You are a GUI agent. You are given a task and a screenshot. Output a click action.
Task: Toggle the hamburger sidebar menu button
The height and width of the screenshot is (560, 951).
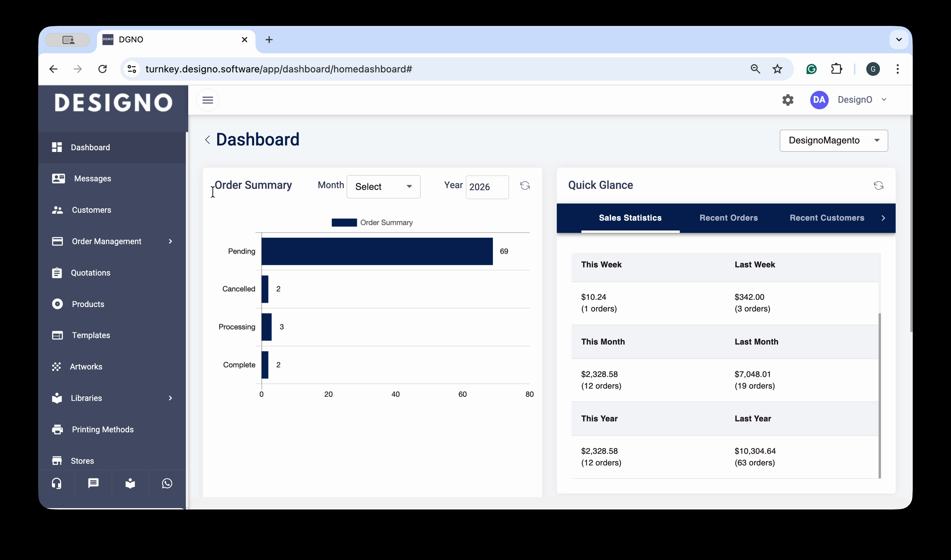[x=208, y=100]
